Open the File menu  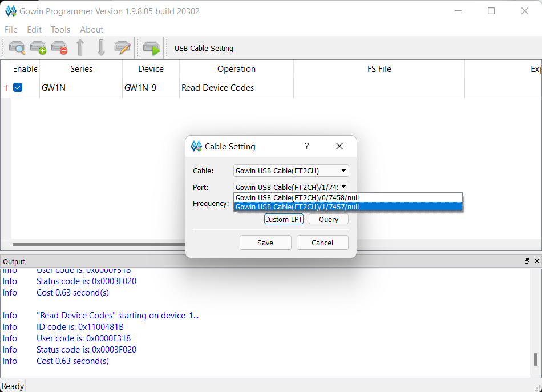11,29
